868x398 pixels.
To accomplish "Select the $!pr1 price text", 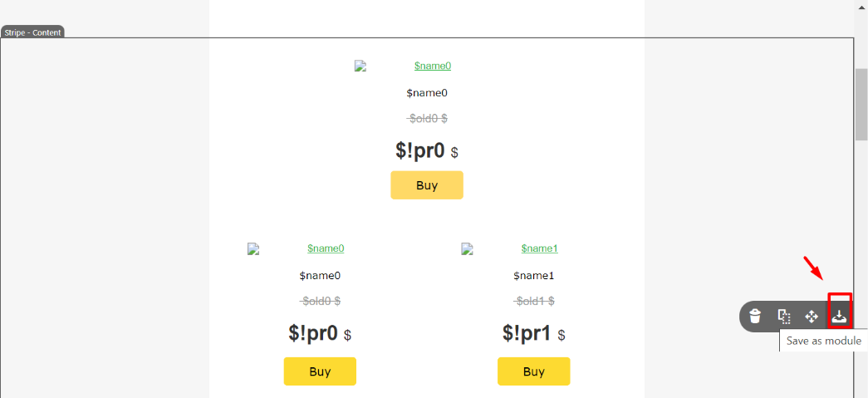I will 527,334.
